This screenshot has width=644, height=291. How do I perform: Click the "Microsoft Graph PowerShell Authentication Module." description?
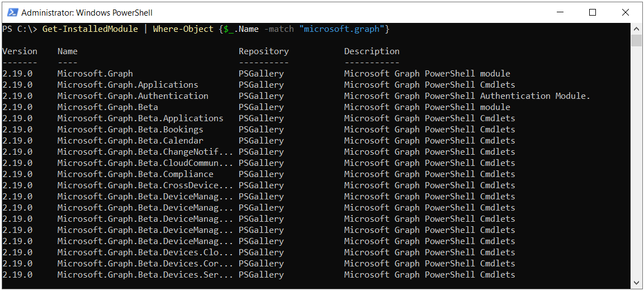pyautogui.click(x=467, y=96)
